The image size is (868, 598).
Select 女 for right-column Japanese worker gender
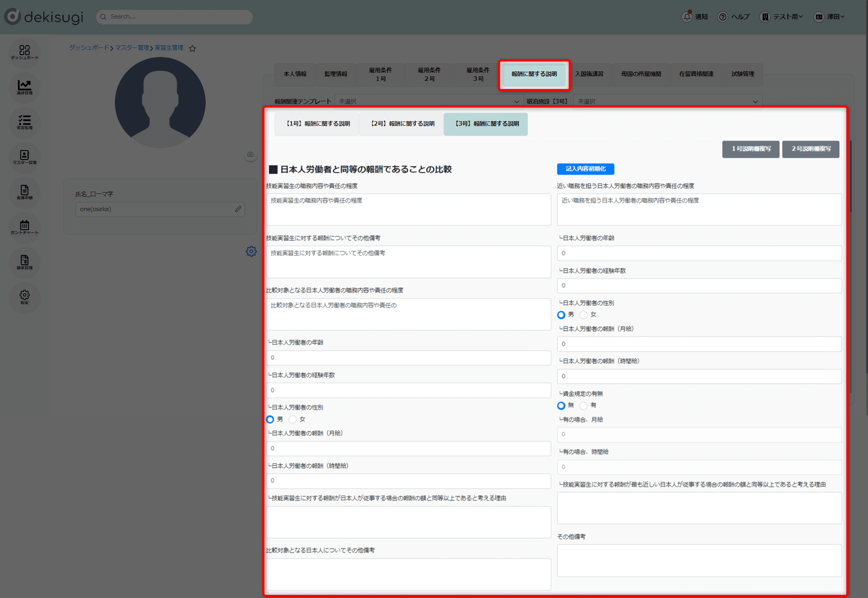click(584, 315)
